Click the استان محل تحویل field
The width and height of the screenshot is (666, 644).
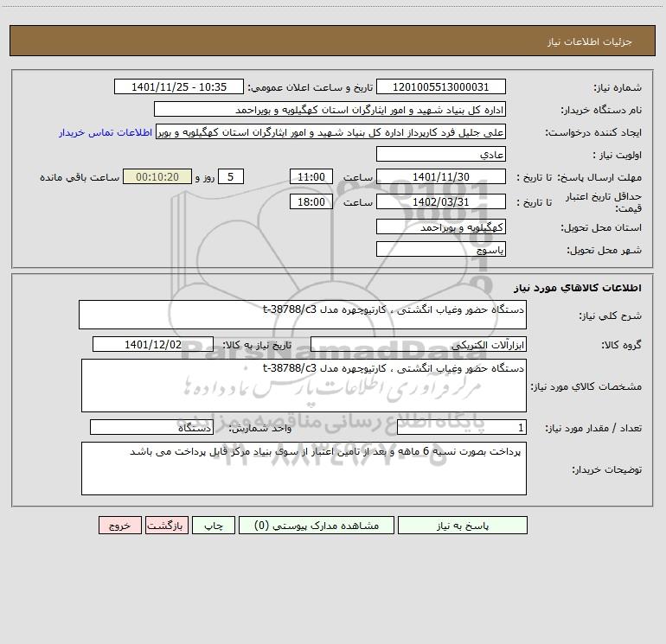[441, 226]
